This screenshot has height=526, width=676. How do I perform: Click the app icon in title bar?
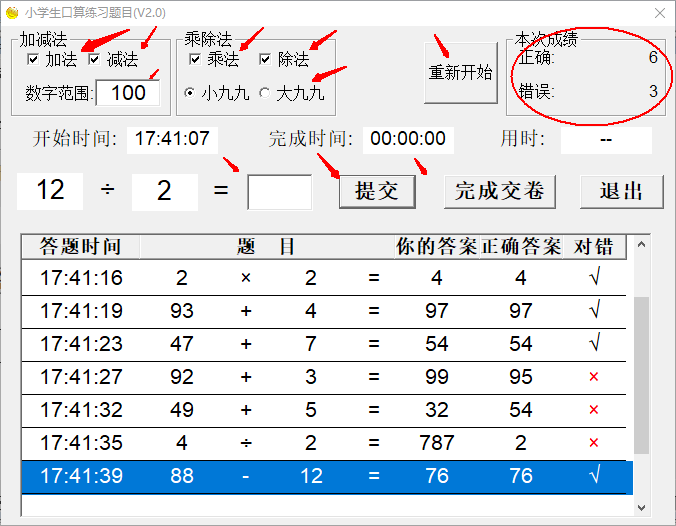[x=12, y=13]
